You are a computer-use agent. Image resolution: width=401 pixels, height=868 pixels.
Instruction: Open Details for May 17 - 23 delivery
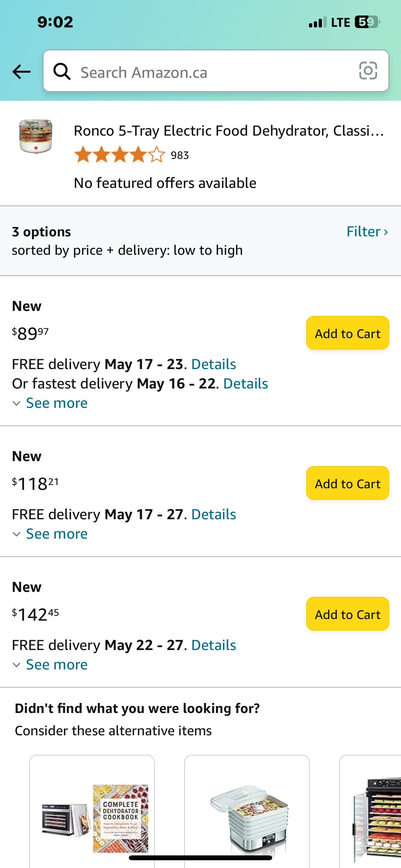(213, 364)
